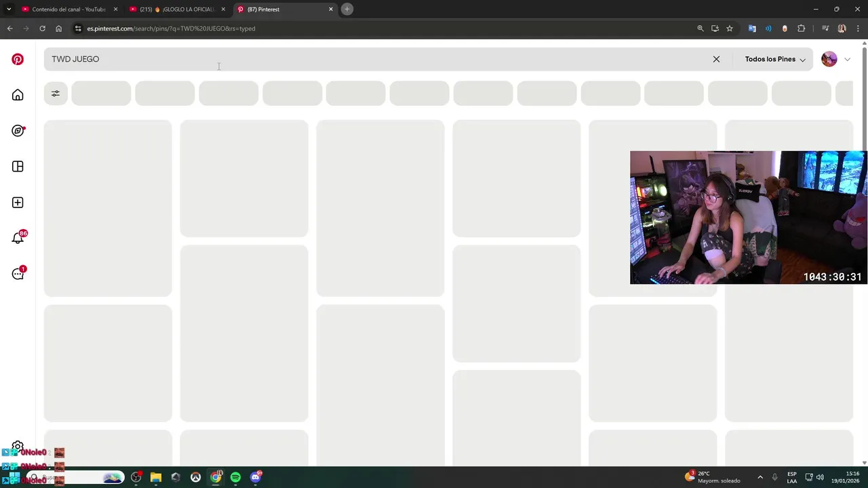Open the Todos los Pines filter dropdown

(774, 59)
